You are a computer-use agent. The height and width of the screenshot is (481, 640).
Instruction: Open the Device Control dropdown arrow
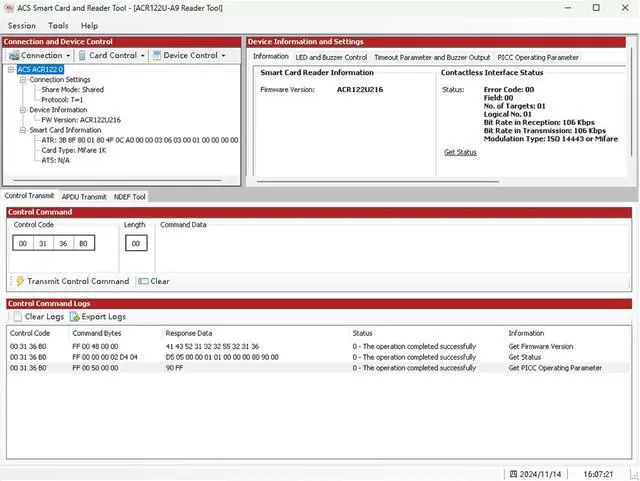(x=223, y=56)
